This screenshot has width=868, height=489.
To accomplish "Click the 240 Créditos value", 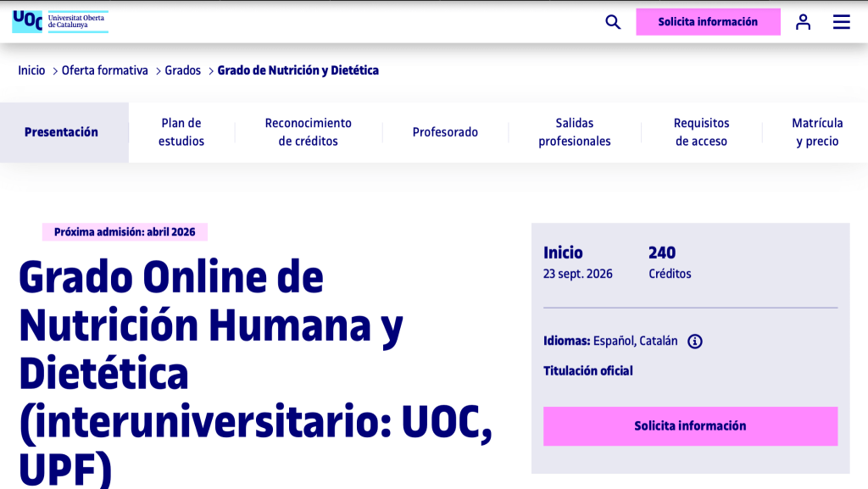I will tap(670, 262).
